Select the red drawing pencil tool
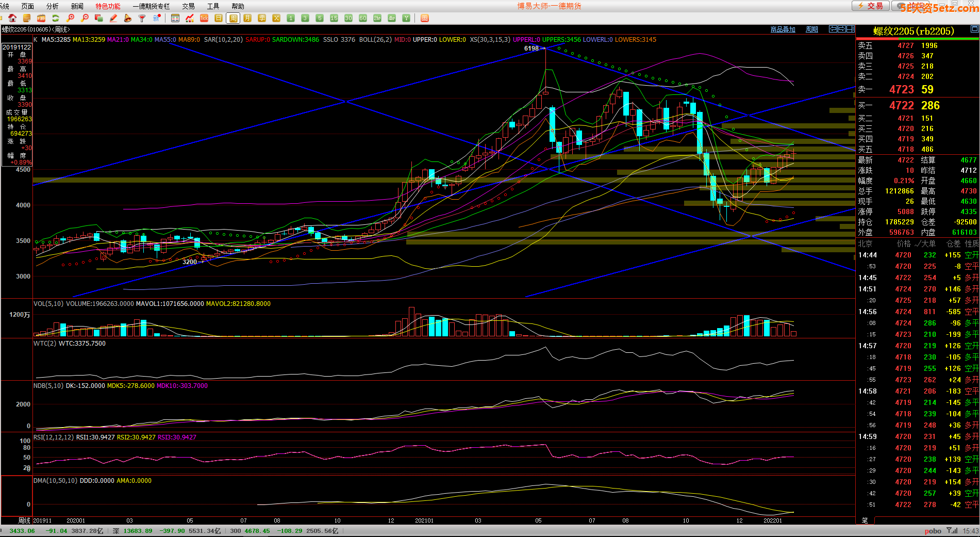The height and width of the screenshot is (537, 980). [x=113, y=18]
